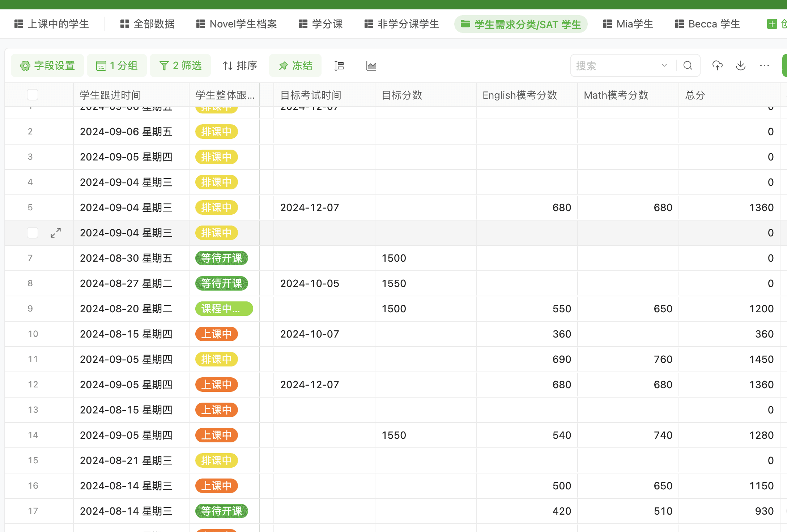Click the 总分 column header

pyautogui.click(x=729, y=95)
